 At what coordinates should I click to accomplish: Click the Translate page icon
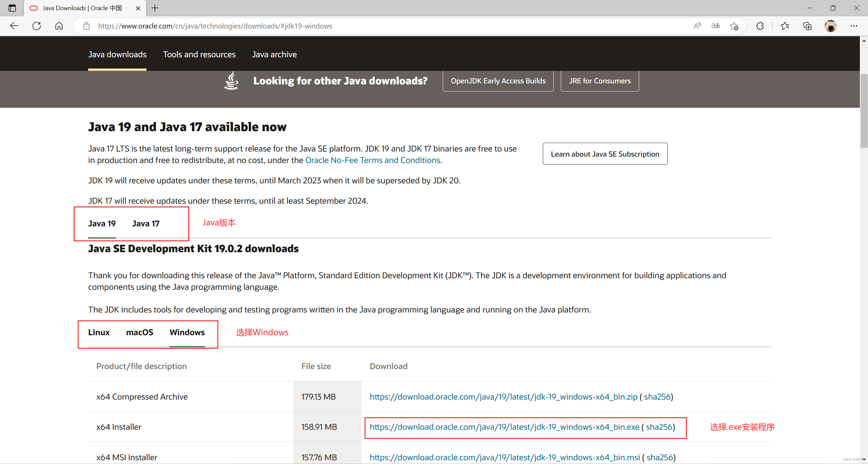715,26
